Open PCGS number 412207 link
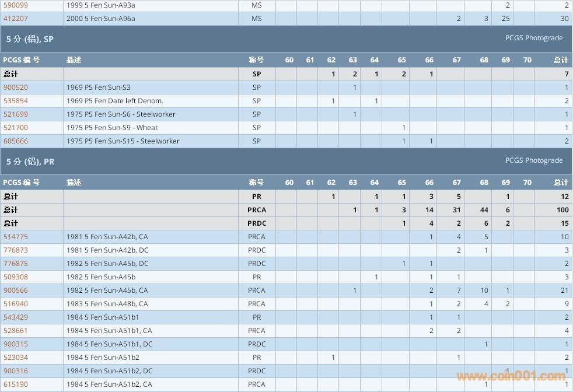The width and height of the screenshot is (573, 392). pos(16,19)
